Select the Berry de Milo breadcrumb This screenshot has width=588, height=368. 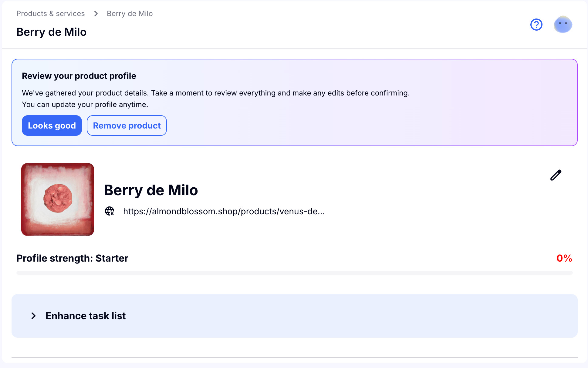(x=130, y=14)
